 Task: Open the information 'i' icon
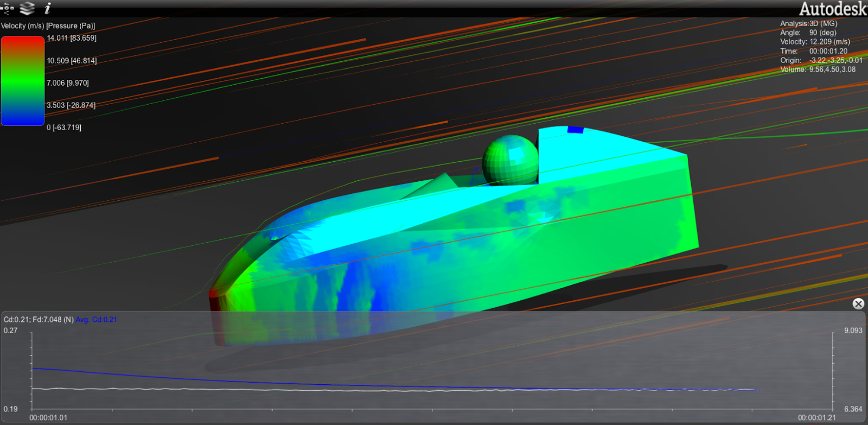(x=47, y=8)
